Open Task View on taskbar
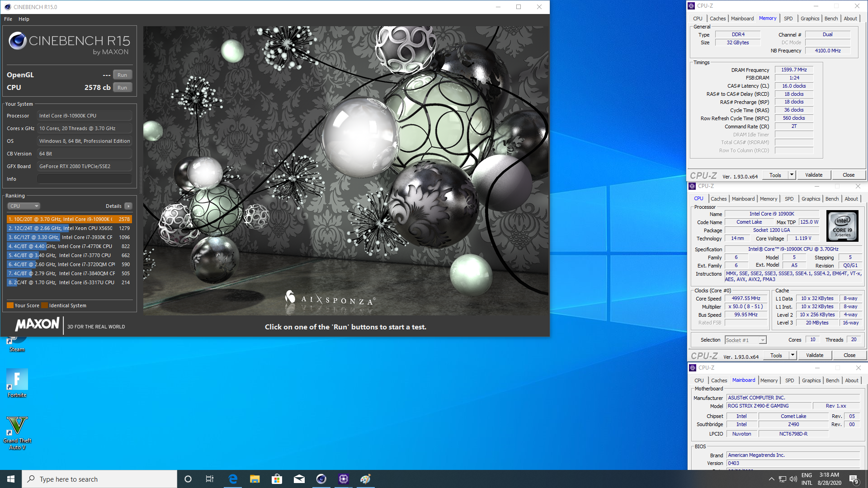Screen dimensions: 868x488 (210, 479)
